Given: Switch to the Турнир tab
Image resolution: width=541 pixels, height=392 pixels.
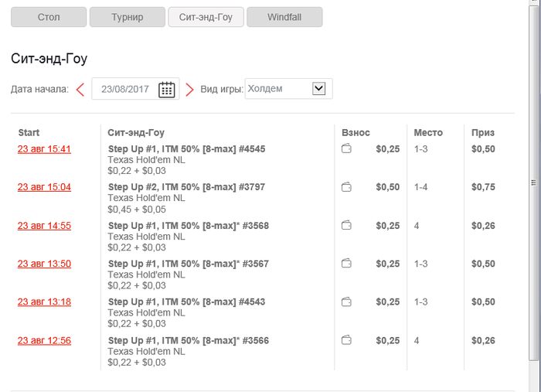Looking at the screenshot, I should point(127,17).
